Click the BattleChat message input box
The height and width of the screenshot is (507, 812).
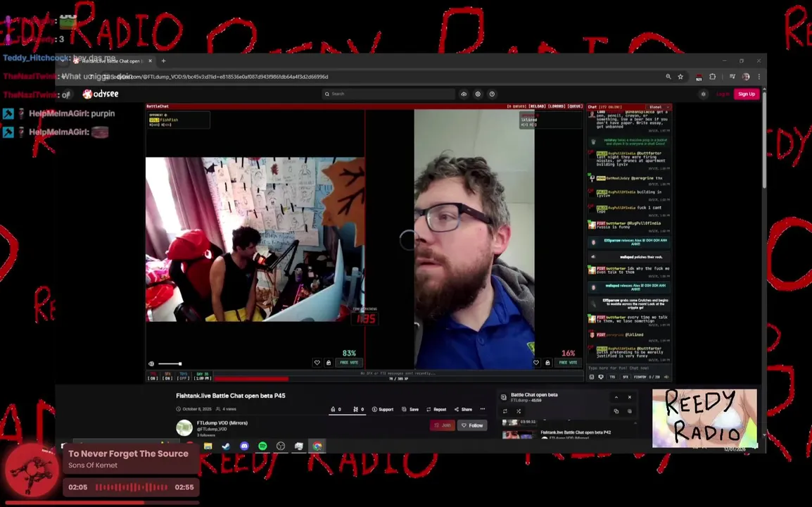pyautogui.click(x=628, y=368)
